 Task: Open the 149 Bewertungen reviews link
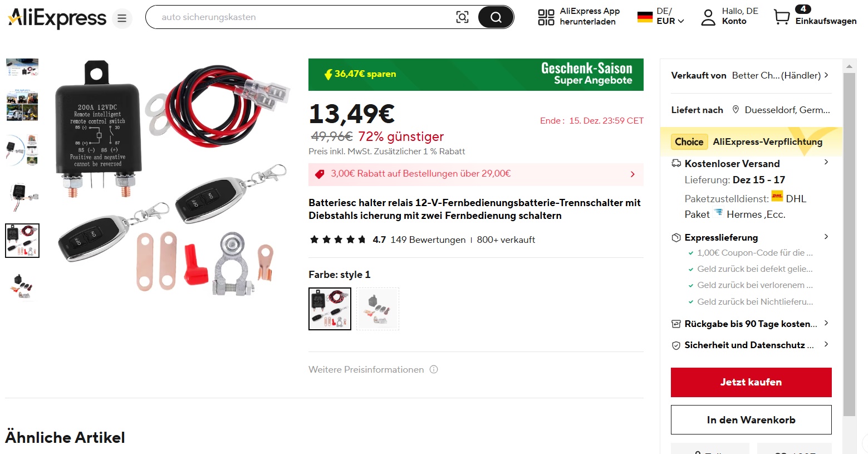pos(428,240)
